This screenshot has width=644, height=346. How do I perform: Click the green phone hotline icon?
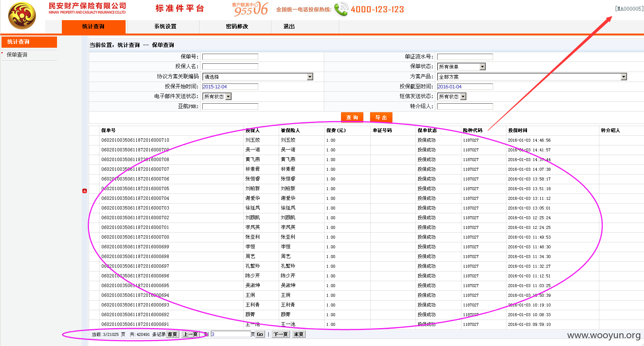tap(341, 9)
